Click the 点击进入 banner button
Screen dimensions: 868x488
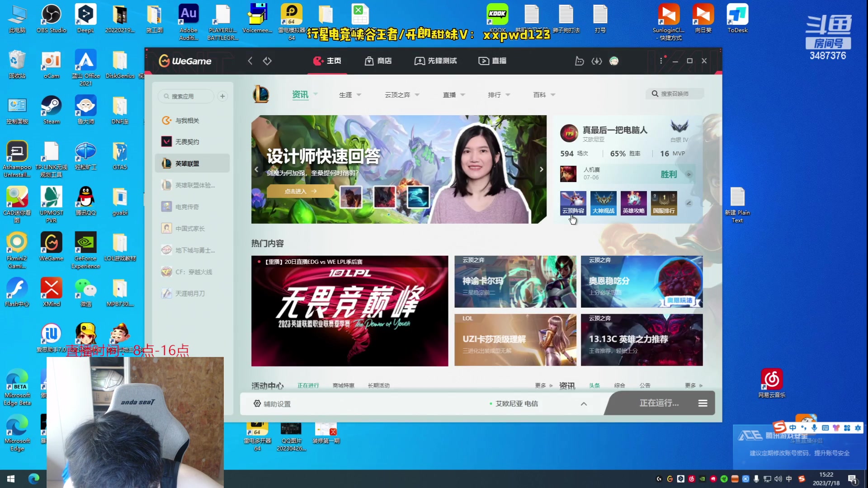point(301,191)
